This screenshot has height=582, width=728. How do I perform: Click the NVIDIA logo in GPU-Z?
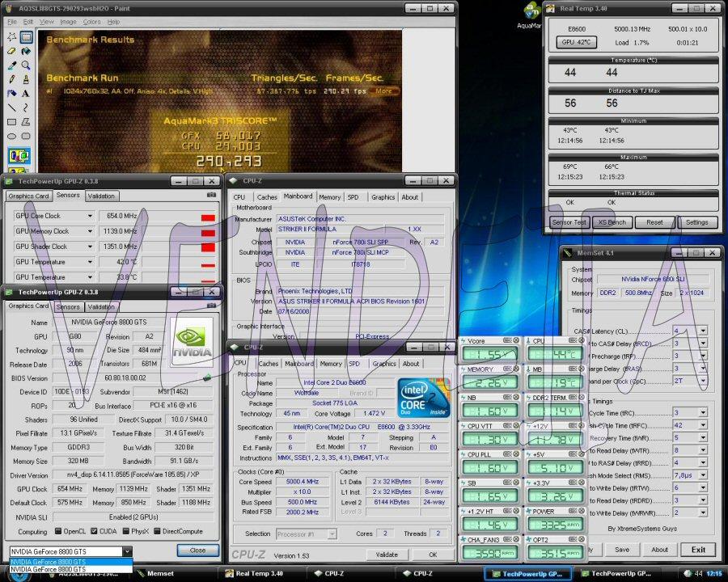[x=191, y=342]
